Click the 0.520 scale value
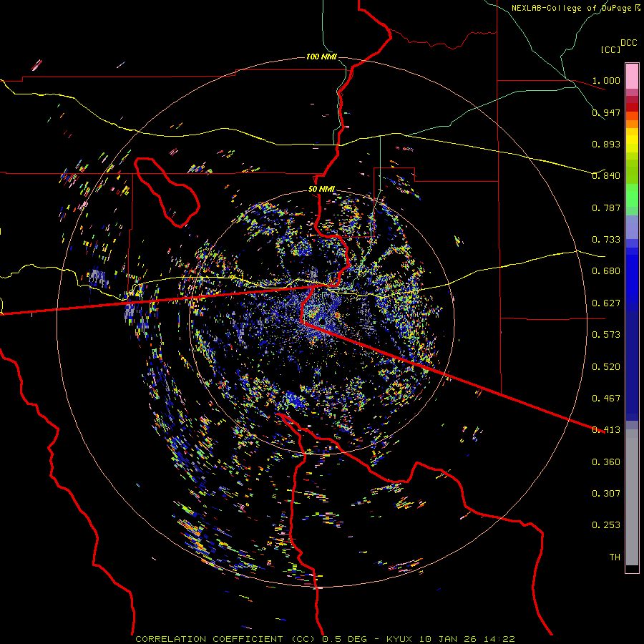The height and width of the screenshot is (644, 644). point(606,367)
